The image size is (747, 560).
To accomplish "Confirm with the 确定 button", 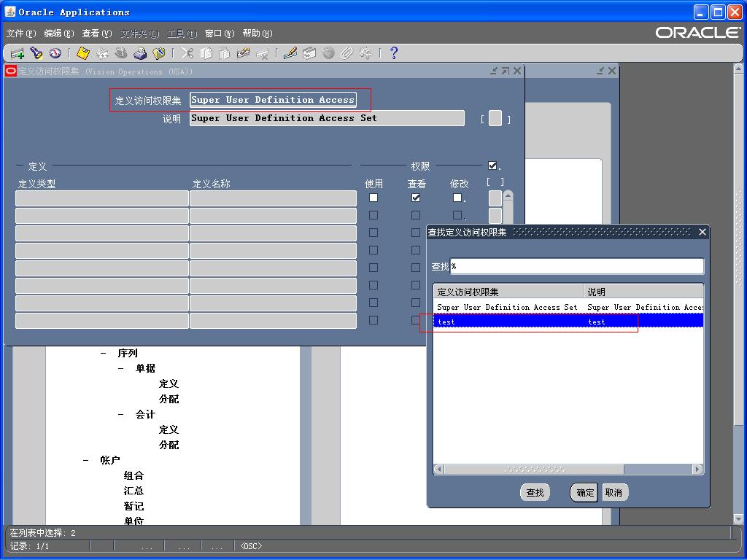I will click(x=585, y=492).
